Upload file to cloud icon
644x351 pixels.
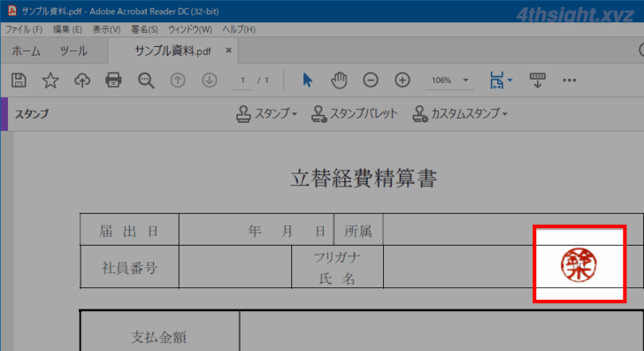[82, 80]
